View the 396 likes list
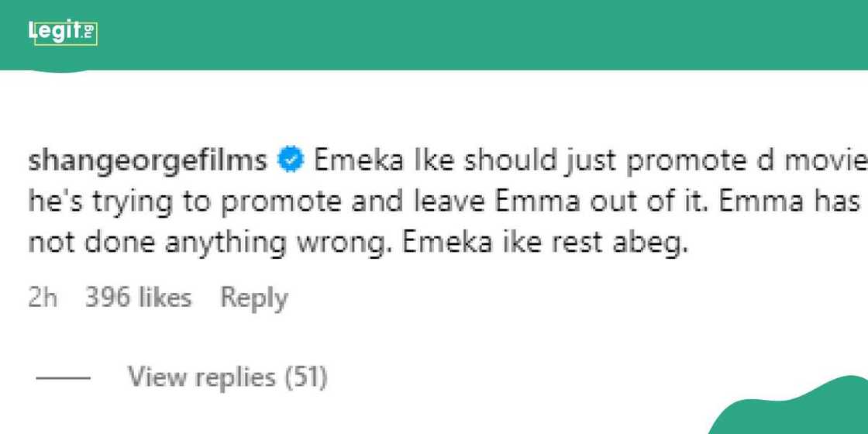Image resolution: width=868 pixels, height=434 pixels. (138, 298)
